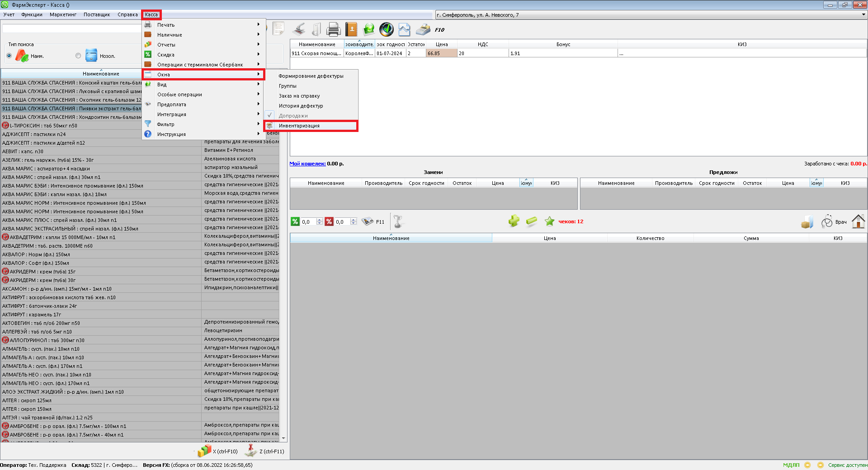Expand the Печать submenu
The height and width of the screenshot is (470, 868).
(203, 25)
